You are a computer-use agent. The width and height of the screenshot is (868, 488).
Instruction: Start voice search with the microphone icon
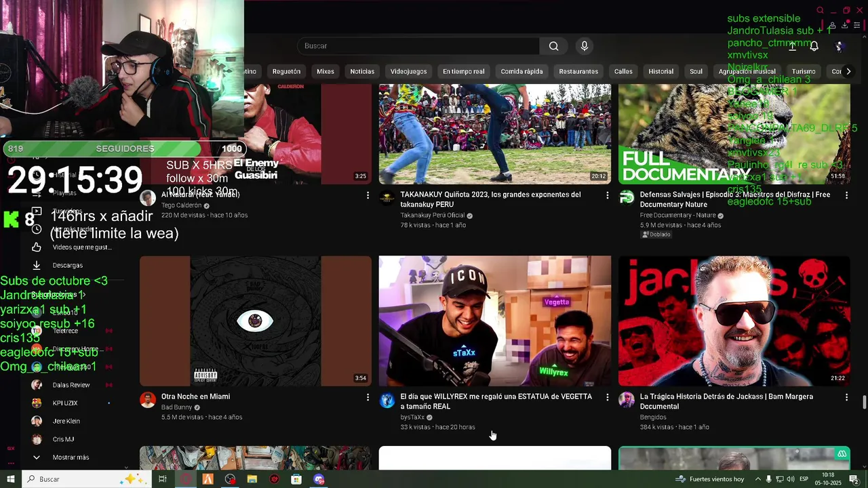(585, 46)
